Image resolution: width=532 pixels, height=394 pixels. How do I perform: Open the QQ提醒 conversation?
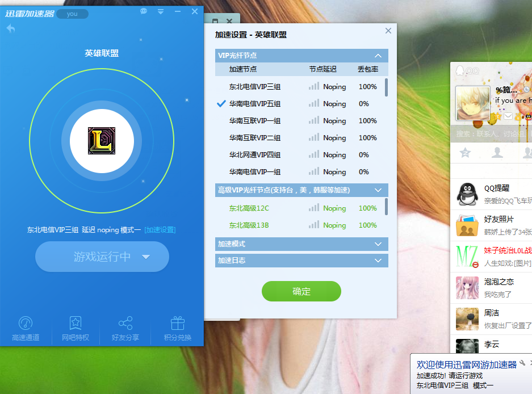(491, 194)
